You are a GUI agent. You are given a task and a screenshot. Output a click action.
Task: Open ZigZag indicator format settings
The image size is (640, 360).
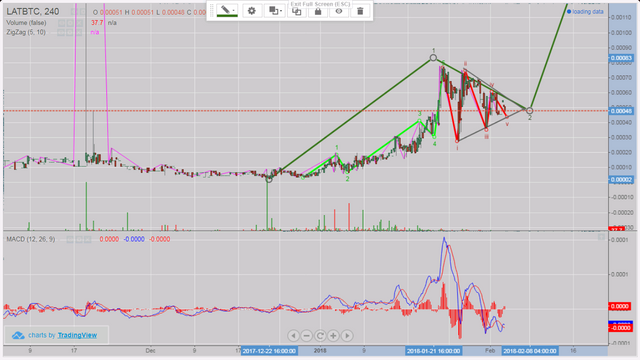pos(70,32)
